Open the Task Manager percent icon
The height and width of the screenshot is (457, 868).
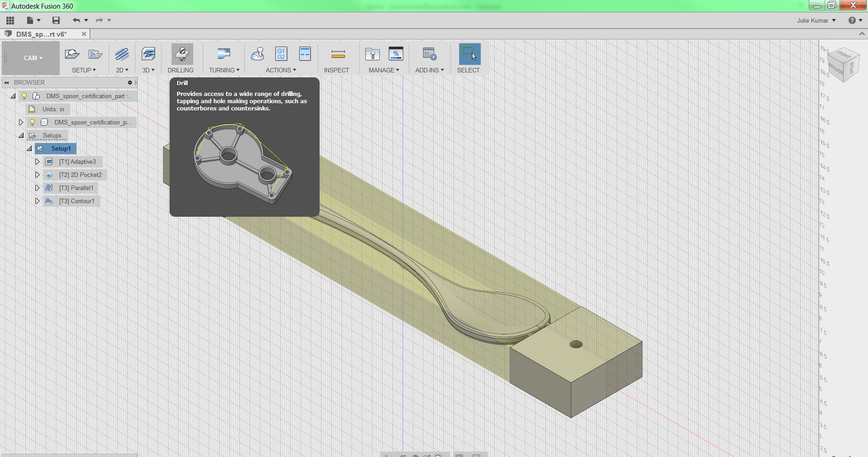(396, 54)
